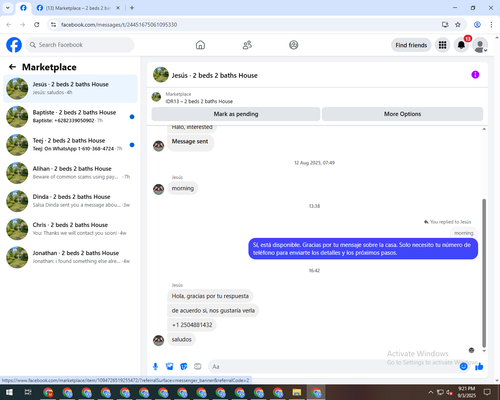
Task: Click the 'saludos' message bubble
Action: (182, 339)
